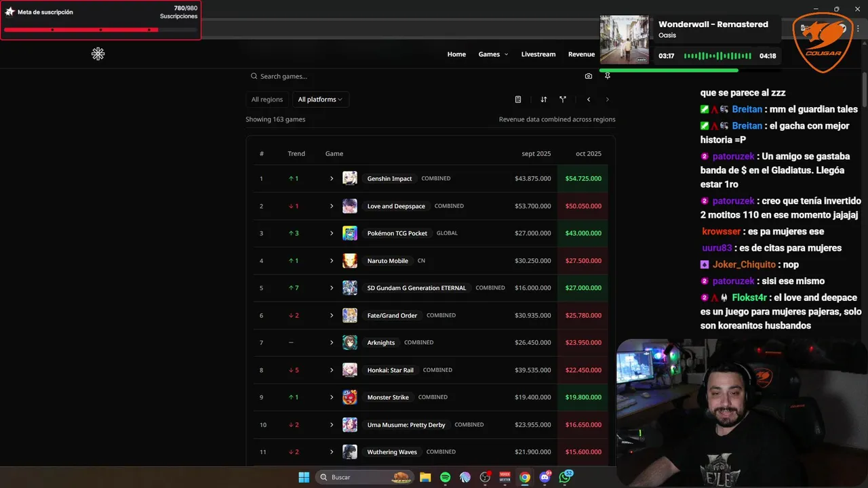The width and height of the screenshot is (868, 488).
Task: Click the taskbar Buscar search box
Action: [x=366, y=477]
